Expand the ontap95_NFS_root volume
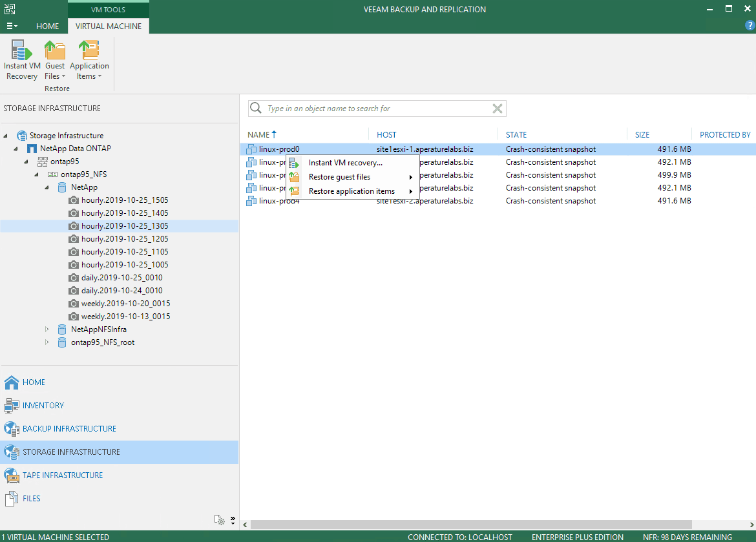This screenshot has height=542, width=756. [x=47, y=342]
